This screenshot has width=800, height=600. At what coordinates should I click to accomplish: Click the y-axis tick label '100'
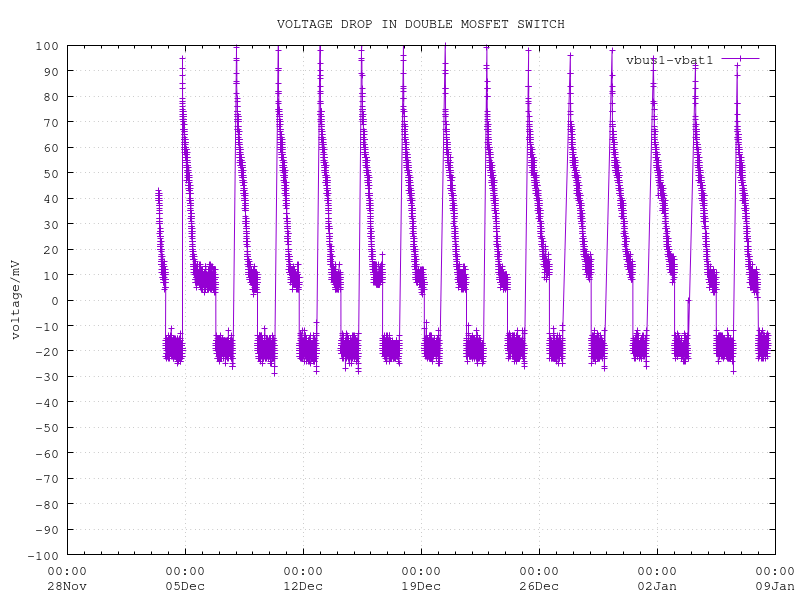coord(47,46)
